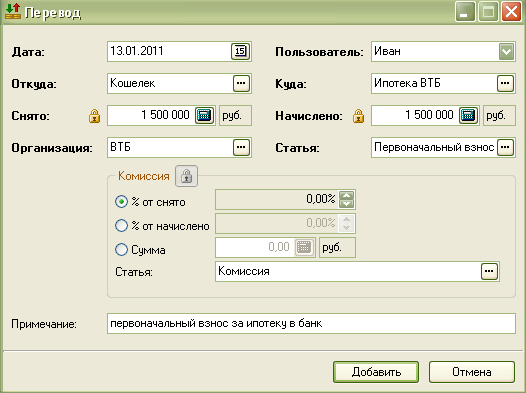
Task: Open currency selector beside Снято amount
Action: [235, 116]
